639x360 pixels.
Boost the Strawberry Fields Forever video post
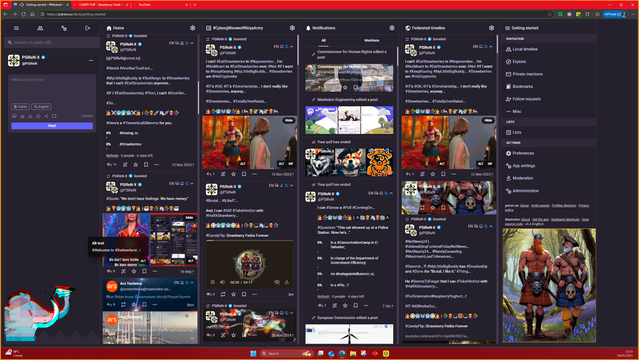pyautogui.click(x=223, y=294)
